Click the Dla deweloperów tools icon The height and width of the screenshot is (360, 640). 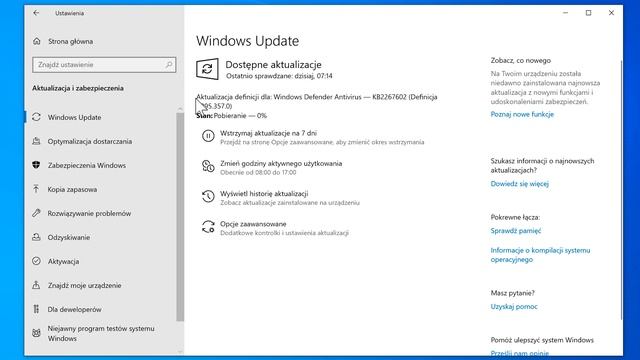[36, 309]
